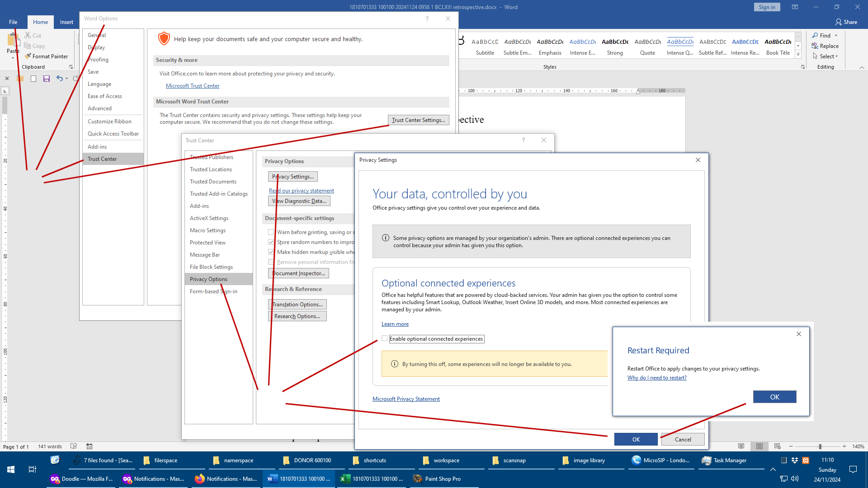The width and height of the screenshot is (868, 488).
Task: Click Why do I need to restart link
Action: point(657,378)
